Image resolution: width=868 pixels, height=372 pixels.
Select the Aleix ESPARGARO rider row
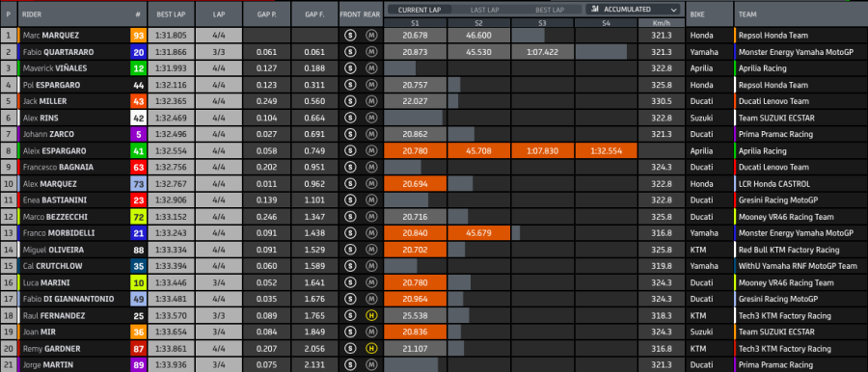click(x=434, y=151)
